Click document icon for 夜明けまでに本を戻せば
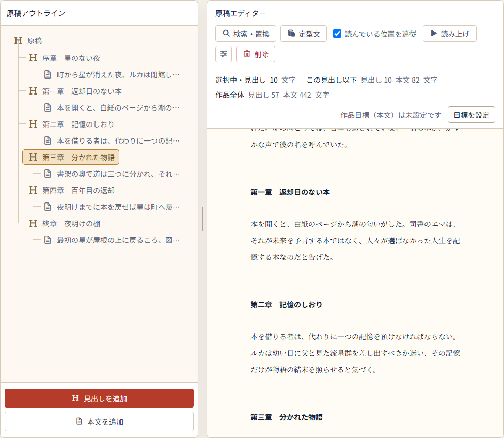This screenshot has height=438, width=504. pyautogui.click(x=48, y=207)
